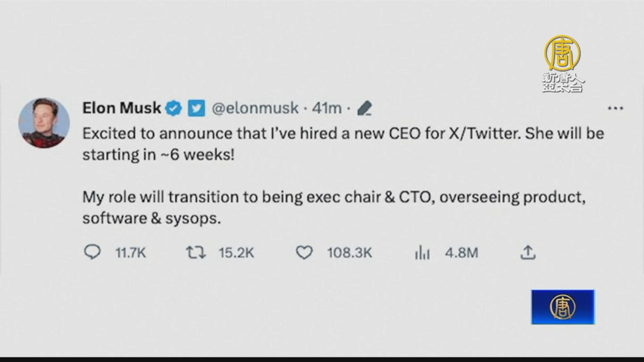644x362 pixels.
Task: Click the 11.7K replies count
Action: [x=131, y=253]
